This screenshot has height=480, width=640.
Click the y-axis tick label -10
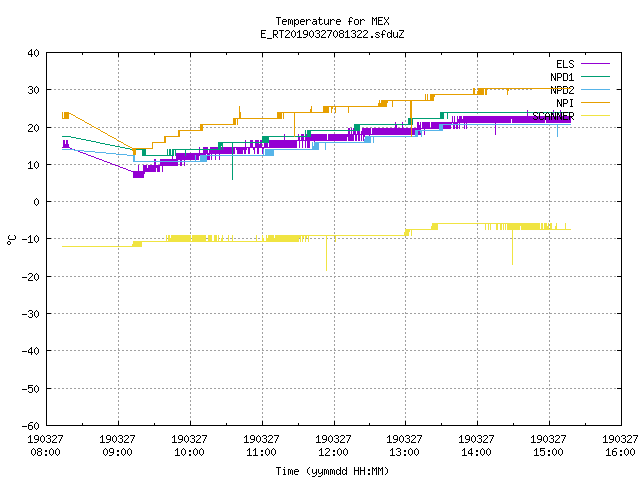31,239
